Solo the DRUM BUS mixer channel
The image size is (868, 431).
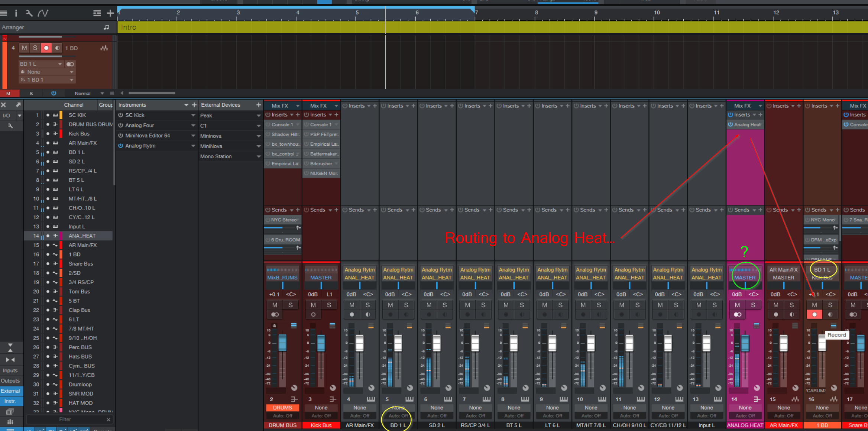point(290,305)
